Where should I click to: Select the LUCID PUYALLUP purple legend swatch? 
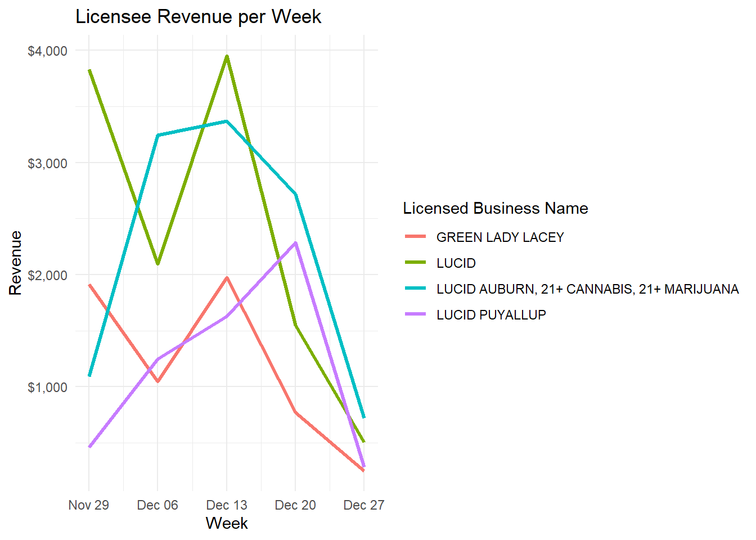pyautogui.click(x=415, y=314)
